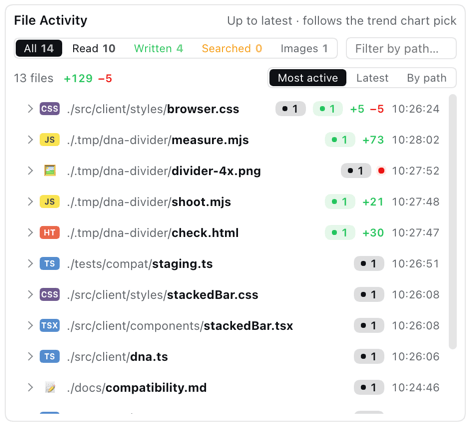This screenshot has width=472, height=427.
Task: Sort files By path
Action: click(427, 78)
